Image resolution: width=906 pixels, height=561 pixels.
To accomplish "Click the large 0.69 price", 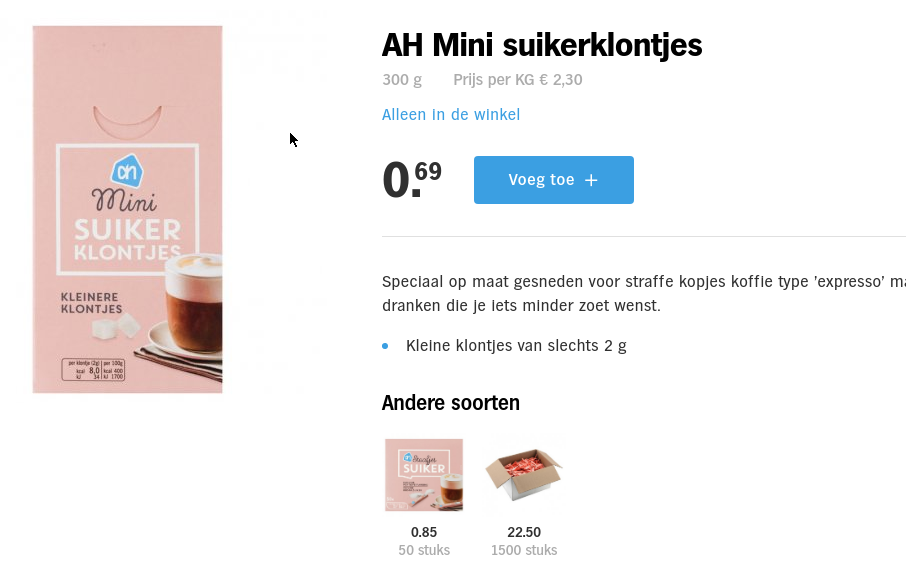I will (x=411, y=180).
